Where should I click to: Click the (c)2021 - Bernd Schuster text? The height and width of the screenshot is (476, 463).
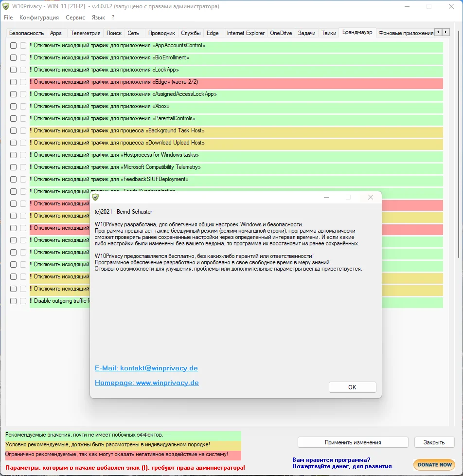pos(124,212)
